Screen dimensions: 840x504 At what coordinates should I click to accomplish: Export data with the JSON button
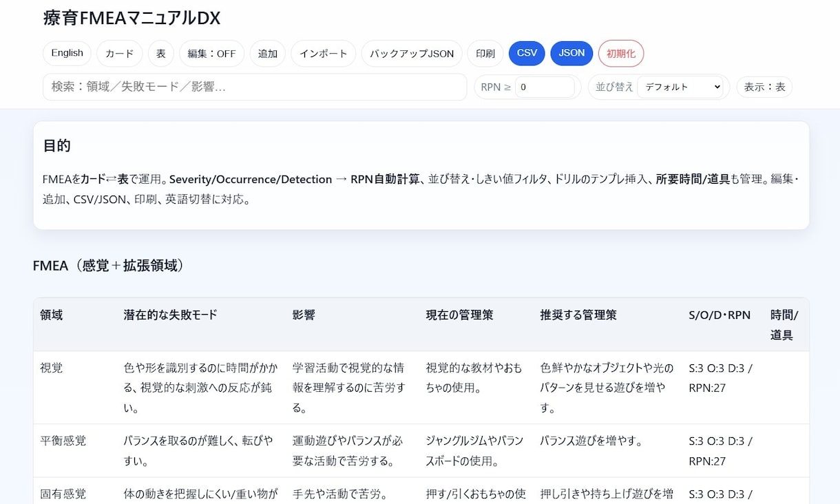[571, 53]
